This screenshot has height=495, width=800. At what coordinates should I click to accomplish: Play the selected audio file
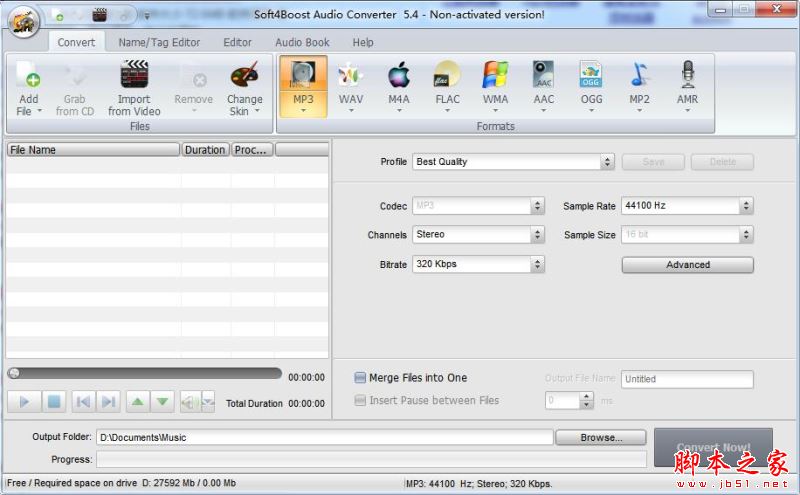[x=24, y=402]
